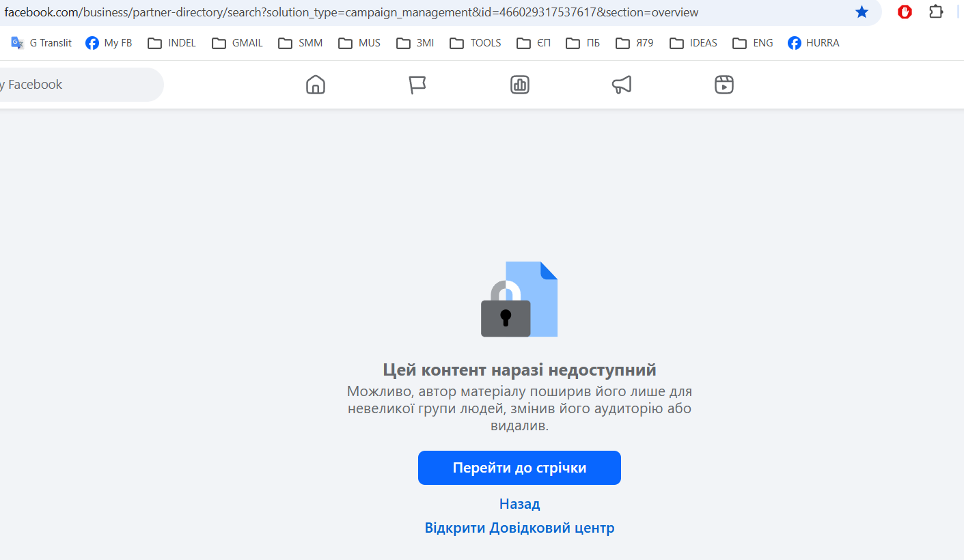
Task: Open the ЄП bookmark folder
Action: tap(534, 43)
